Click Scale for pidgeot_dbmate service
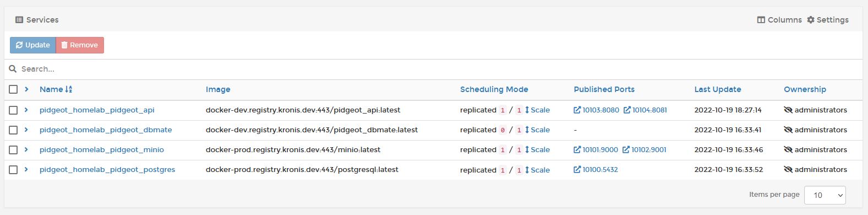 (x=537, y=130)
